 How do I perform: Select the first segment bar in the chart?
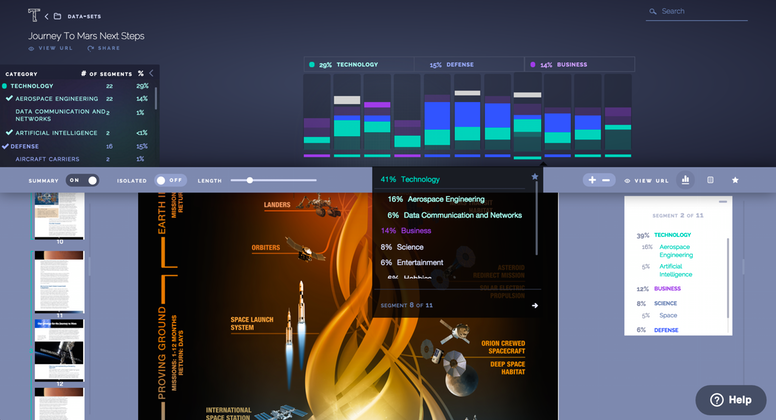click(317, 116)
